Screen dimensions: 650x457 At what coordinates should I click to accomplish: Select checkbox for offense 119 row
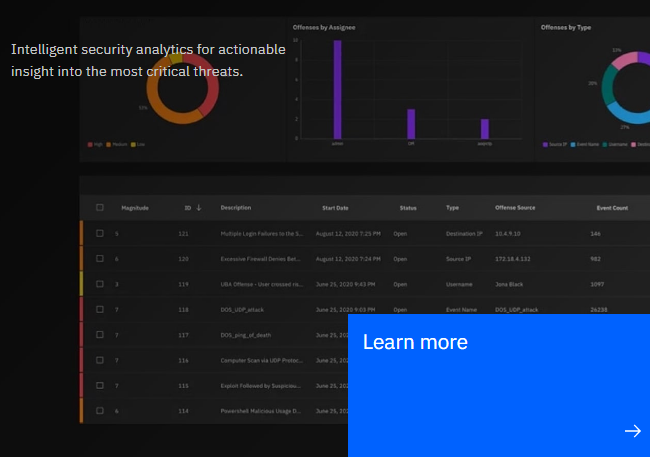pyautogui.click(x=100, y=284)
